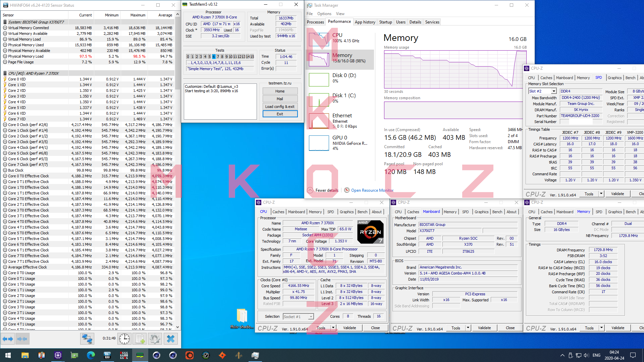
Task: Click HWiNFO expand columns arrows icon
Action: tap(8, 339)
